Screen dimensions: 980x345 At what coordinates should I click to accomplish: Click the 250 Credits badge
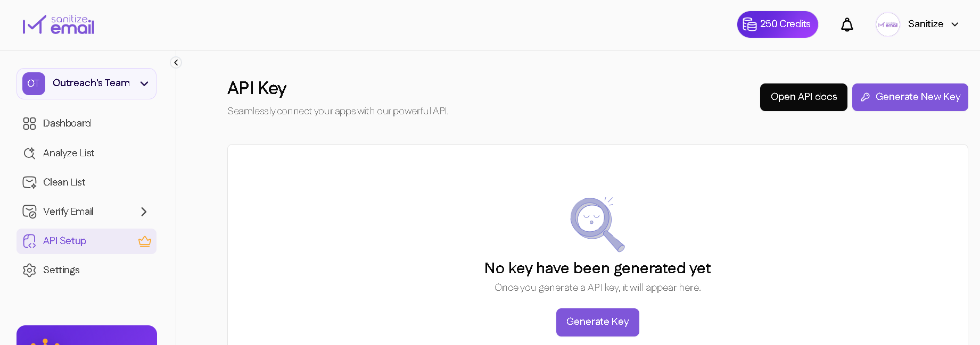[777, 24]
